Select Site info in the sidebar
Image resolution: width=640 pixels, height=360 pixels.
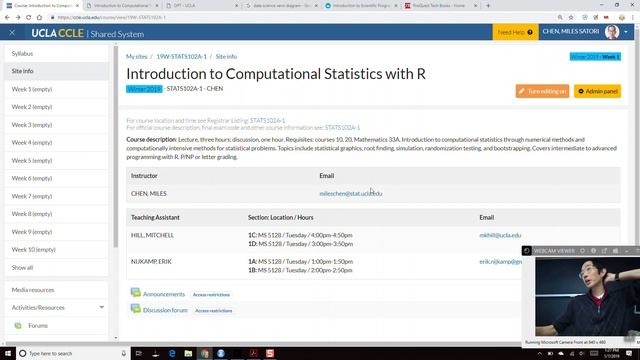click(57, 71)
